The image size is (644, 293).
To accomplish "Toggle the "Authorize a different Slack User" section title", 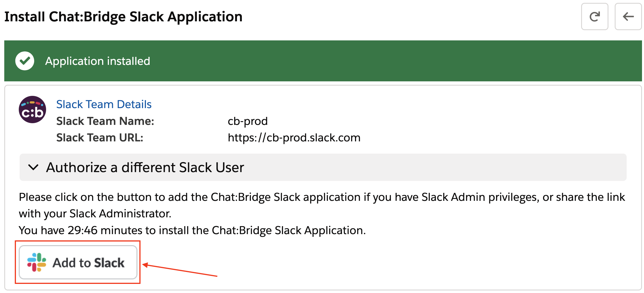I will click(145, 167).
